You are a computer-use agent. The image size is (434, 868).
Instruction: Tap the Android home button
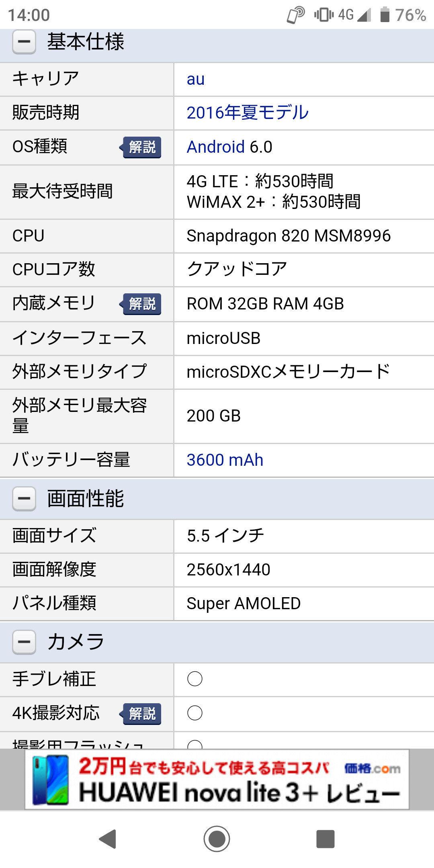pyautogui.click(x=217, y=839)
